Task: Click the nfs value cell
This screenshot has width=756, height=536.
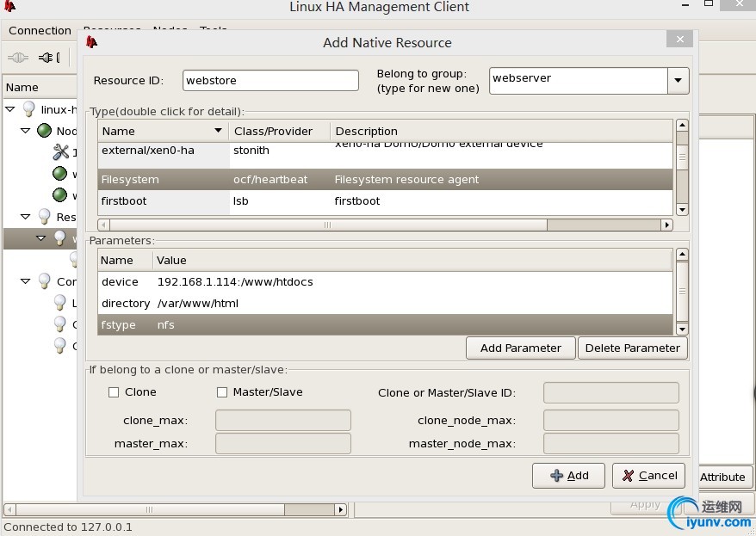Action: coord(166,325)
